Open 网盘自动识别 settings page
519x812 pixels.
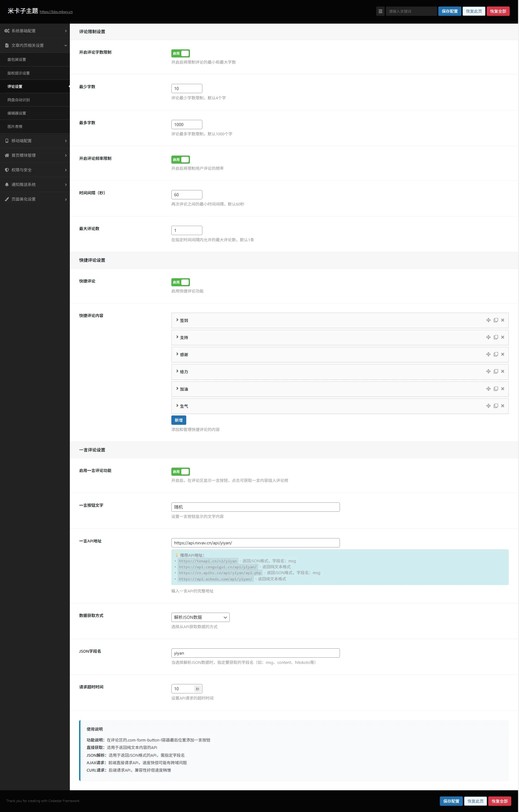pos(19,100)
